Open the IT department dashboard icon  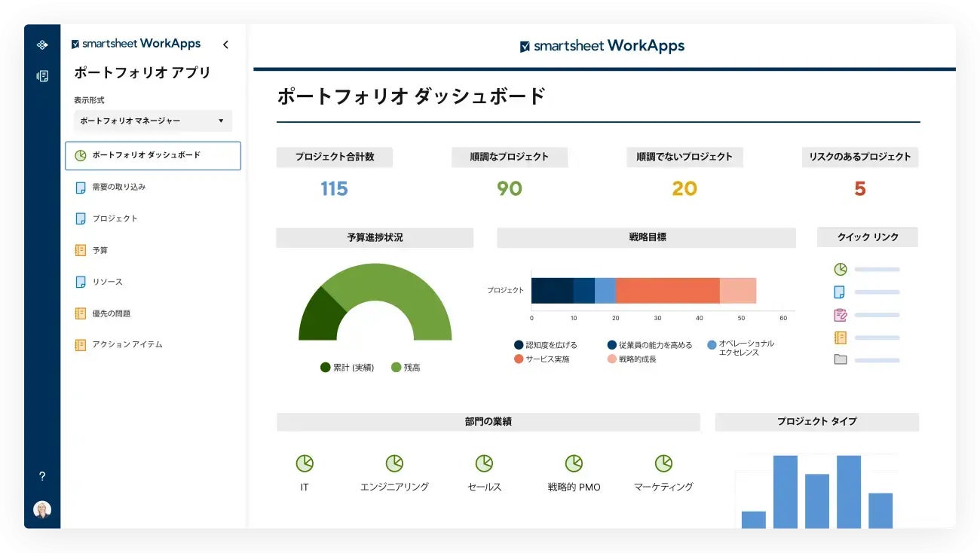tap(305, 463)
